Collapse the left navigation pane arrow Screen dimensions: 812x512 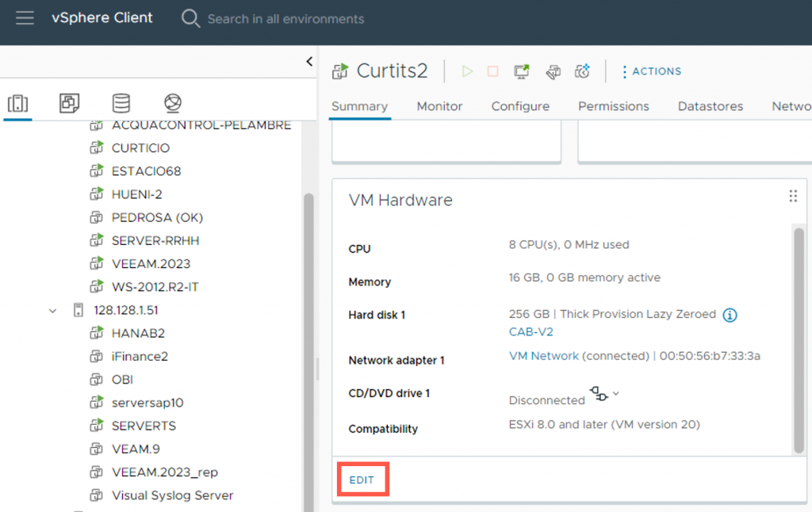[309, 62]
